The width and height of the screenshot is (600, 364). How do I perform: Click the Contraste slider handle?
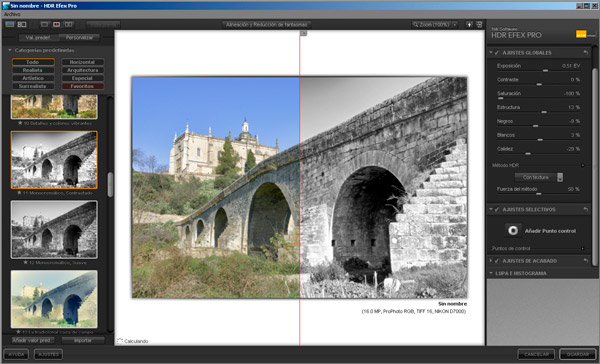click(539, 85)
